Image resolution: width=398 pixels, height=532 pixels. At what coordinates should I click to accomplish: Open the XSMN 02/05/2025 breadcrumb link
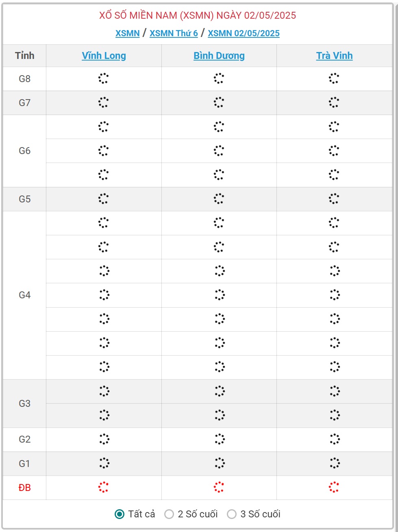244,33
